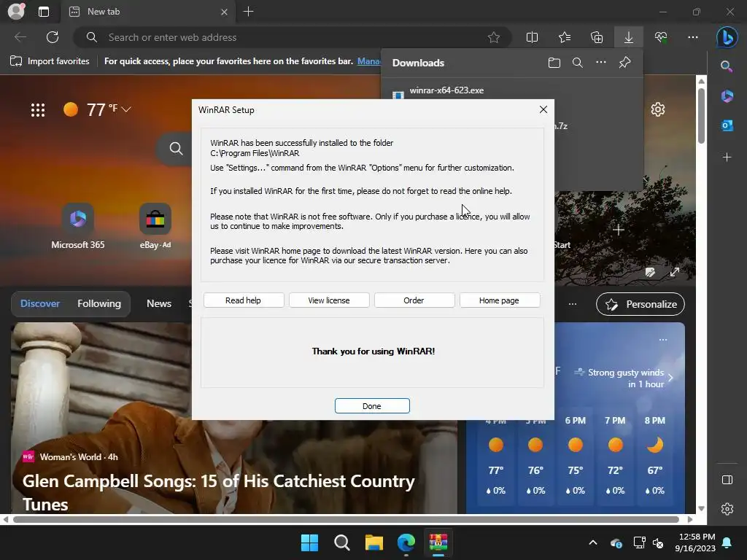Pin the Downloads panel
The width and height of the screenshot is (747, 560).
click(624, 63)
